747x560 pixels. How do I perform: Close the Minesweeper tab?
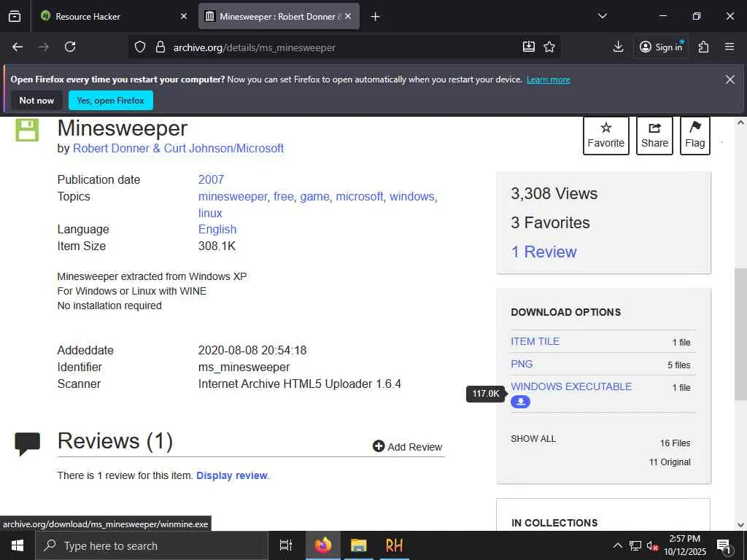tap(348, 16)
